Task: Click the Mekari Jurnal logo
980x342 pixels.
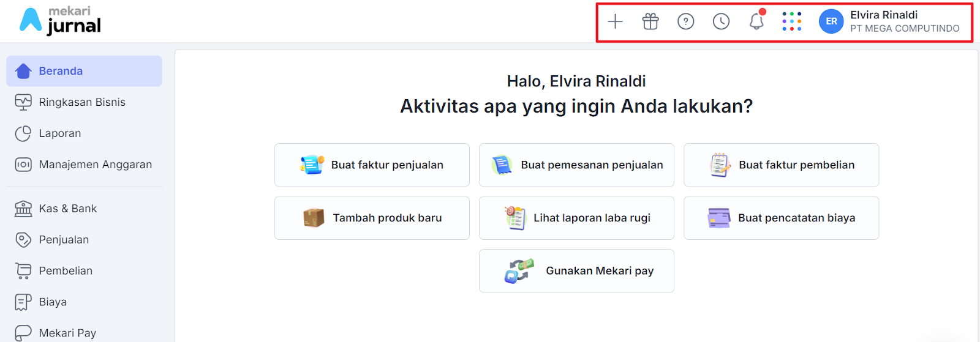Action: [x=60, y=21]
